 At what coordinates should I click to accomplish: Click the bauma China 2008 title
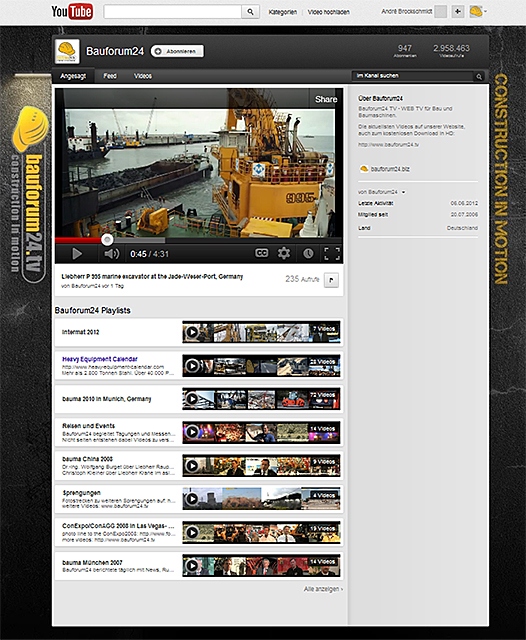87,459
